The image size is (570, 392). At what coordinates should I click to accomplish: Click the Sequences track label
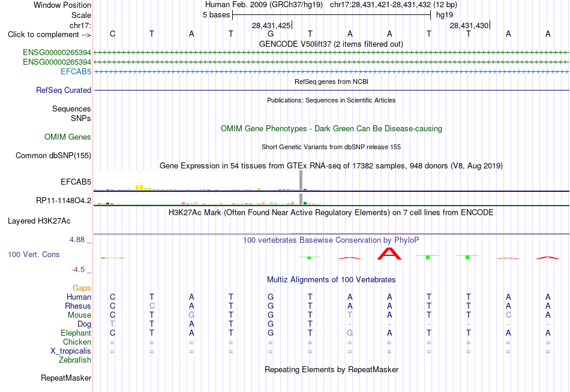[71, 108]
